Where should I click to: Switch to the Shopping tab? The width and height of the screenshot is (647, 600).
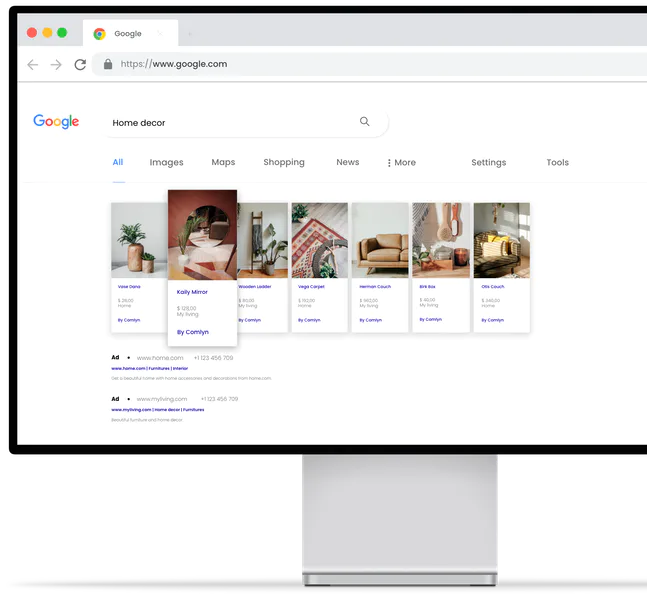coord(284,162)
